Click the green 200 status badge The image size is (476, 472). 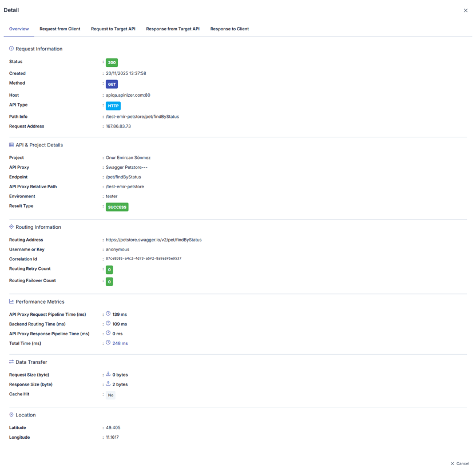click(112, 62)
